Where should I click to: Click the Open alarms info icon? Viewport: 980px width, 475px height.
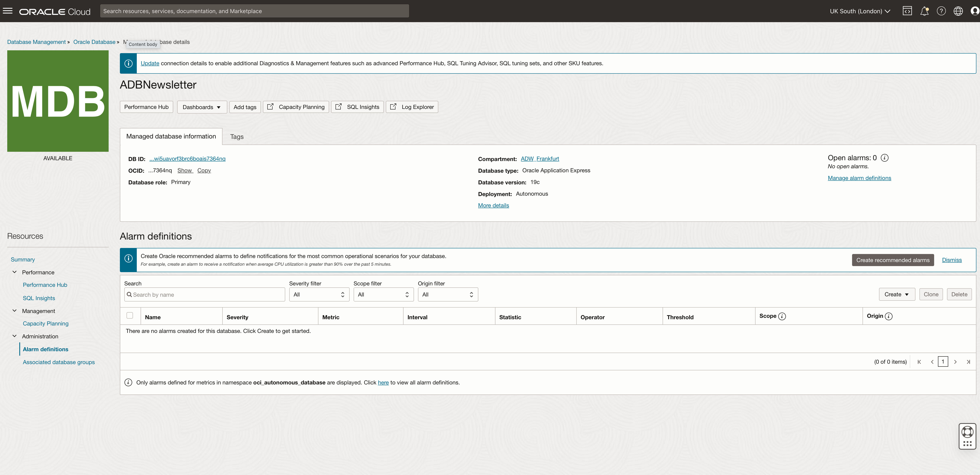click(x=884, y=158)
